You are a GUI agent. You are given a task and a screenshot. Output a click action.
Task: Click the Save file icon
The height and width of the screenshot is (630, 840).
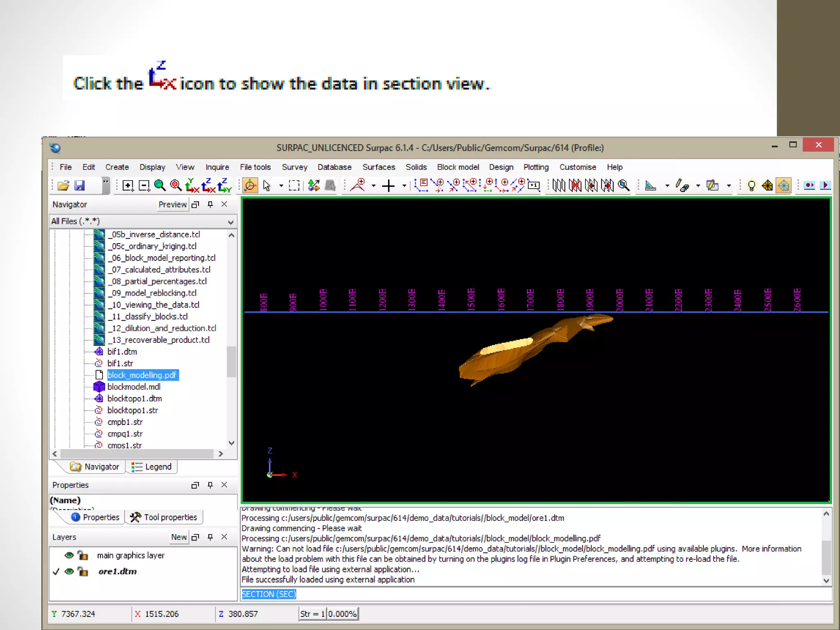(80, 185)
